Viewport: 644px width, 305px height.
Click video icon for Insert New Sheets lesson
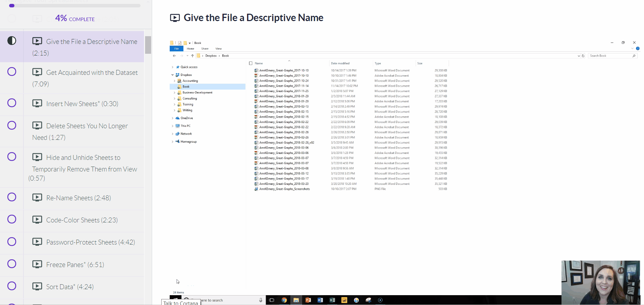(x=37, y=103)
